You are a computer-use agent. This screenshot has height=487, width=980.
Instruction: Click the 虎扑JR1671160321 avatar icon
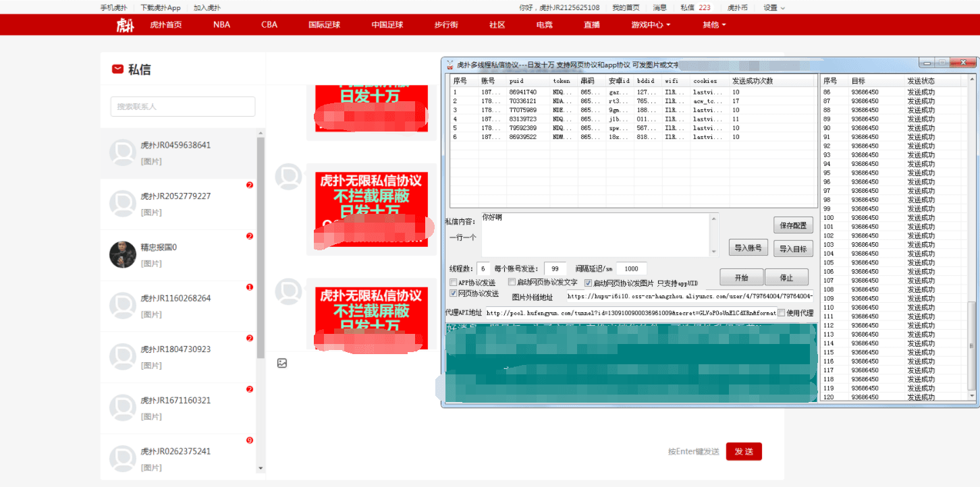(x=123, y=407)
